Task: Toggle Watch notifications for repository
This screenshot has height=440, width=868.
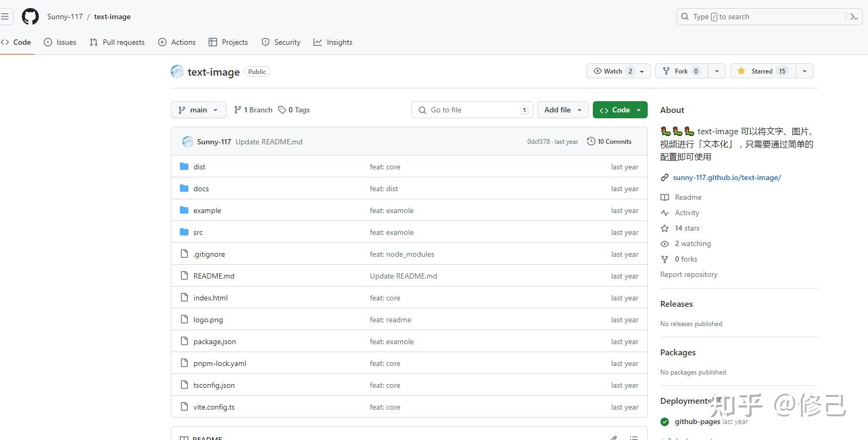Action: (618, 71)
